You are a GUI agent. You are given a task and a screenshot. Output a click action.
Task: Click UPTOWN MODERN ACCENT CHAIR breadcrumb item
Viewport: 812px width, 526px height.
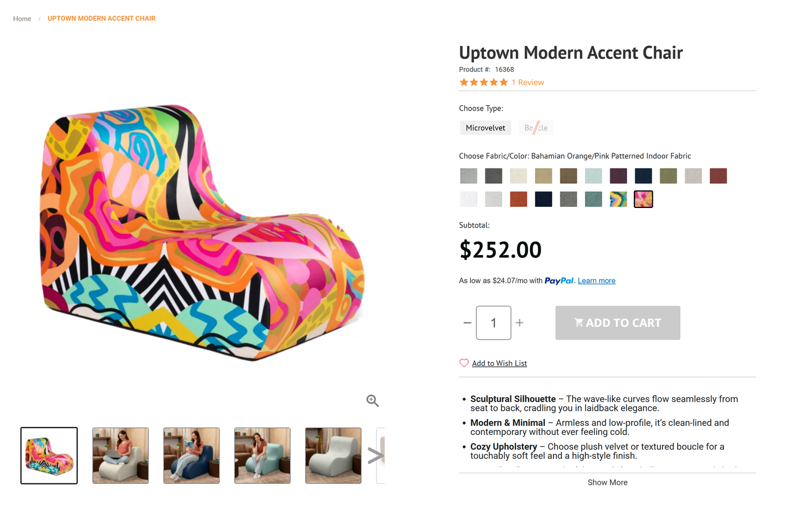pyautogui.click(x=102, y=19)
